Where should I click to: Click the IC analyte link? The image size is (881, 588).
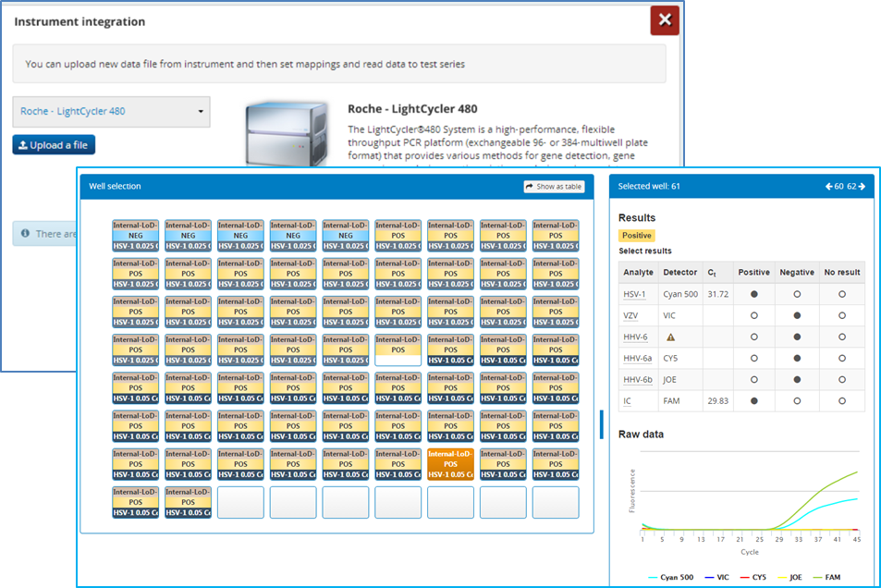[627, 401]
